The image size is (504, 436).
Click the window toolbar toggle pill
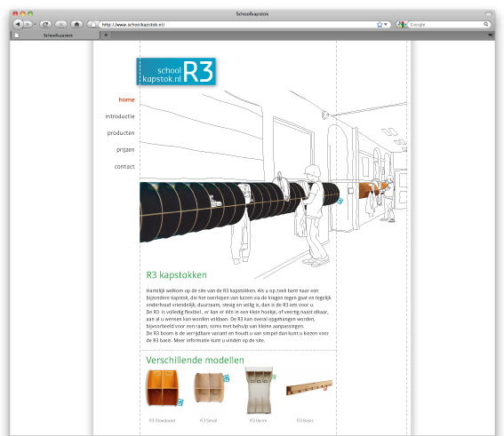489,14
